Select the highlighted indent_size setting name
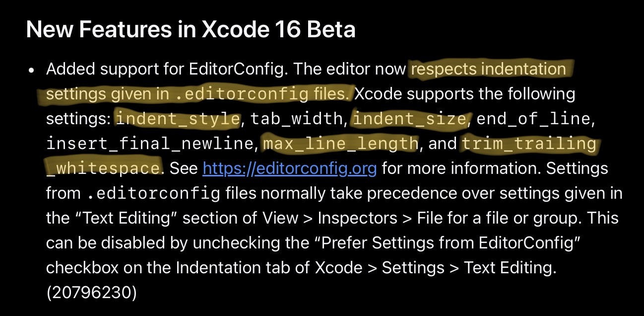Viewport: 644px width, 316px height. click(x=410, y=119)
